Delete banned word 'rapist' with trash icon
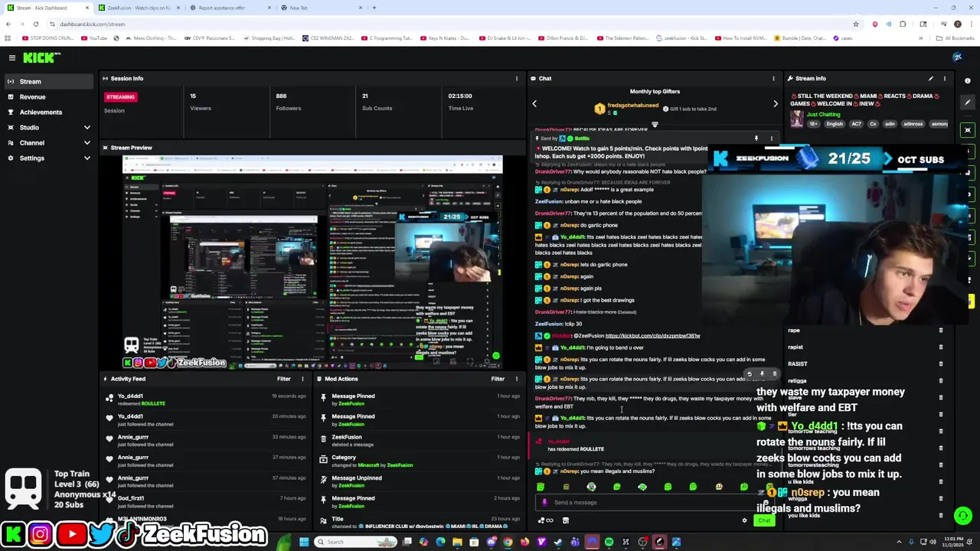Screen dimensions: 980x551 941,347
